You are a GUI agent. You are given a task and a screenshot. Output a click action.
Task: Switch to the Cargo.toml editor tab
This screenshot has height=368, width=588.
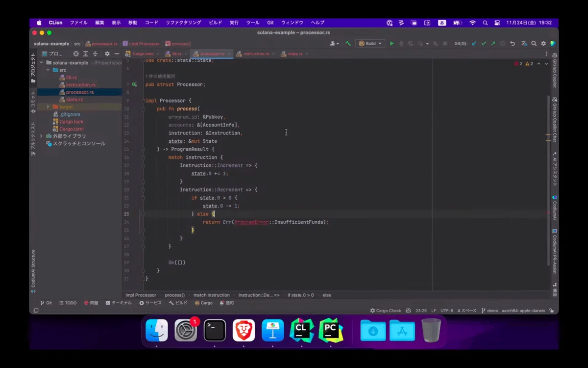tap(143, 54)
